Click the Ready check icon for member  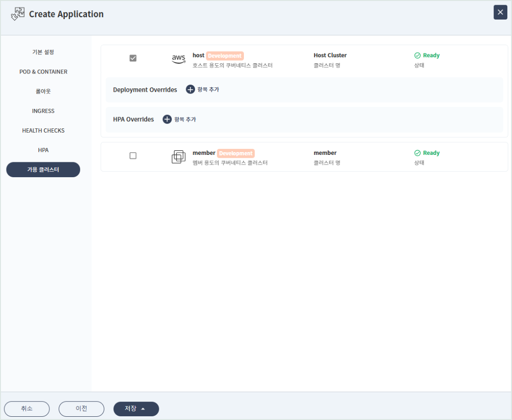point(418,153)
